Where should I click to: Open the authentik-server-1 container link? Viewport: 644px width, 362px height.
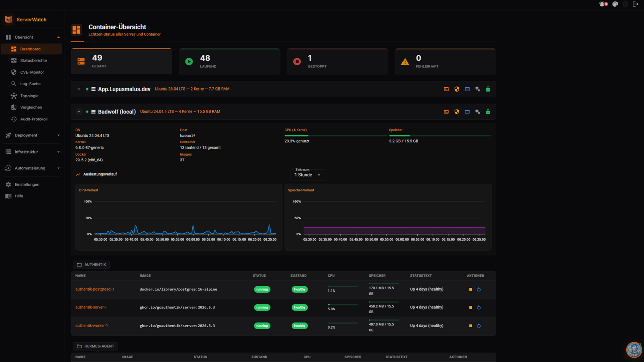pos(91,307)
